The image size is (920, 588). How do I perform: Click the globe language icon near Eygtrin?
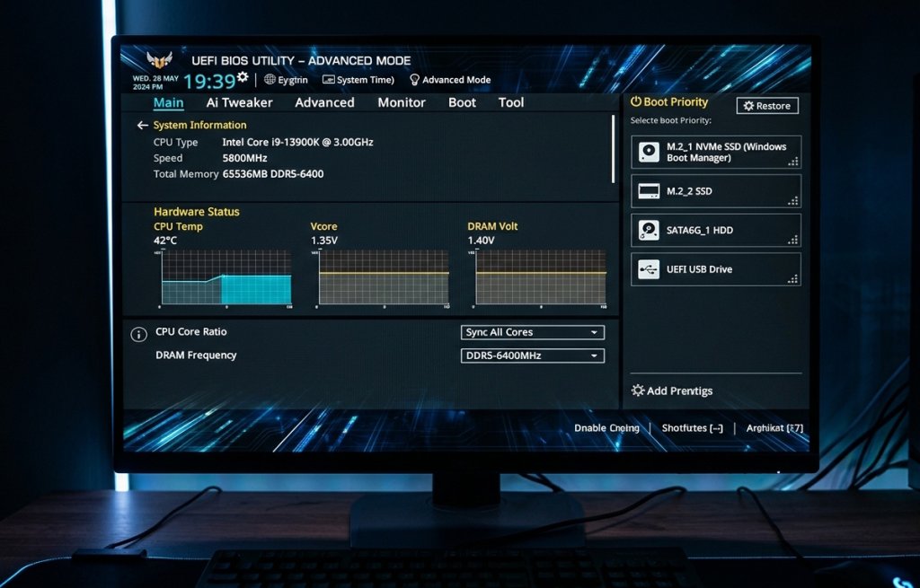(x=270, y=79)
